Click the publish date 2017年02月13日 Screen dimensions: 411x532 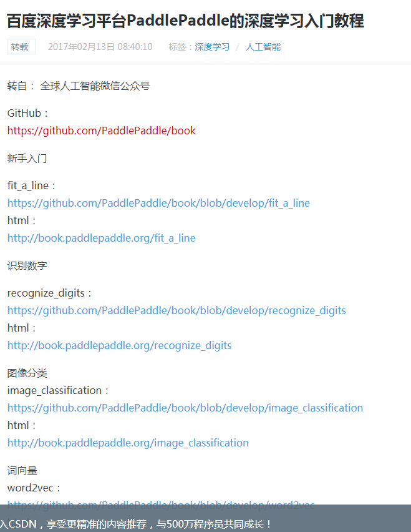tap(81, 47)
